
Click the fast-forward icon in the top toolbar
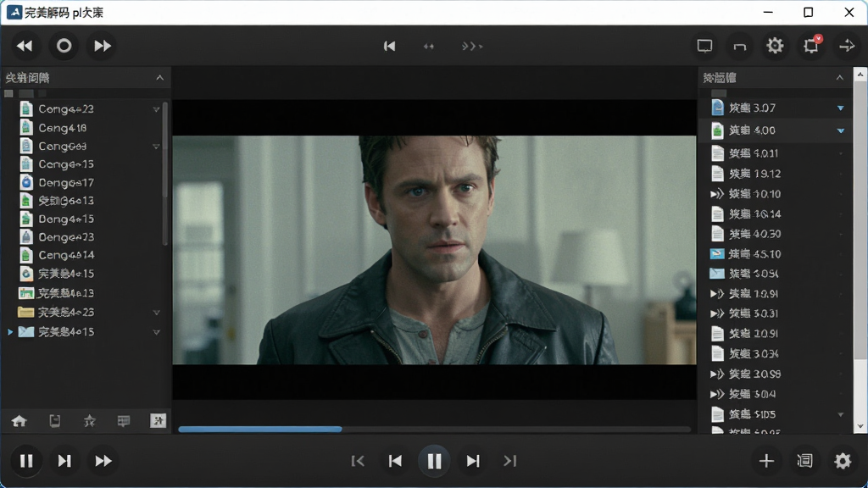103,46
